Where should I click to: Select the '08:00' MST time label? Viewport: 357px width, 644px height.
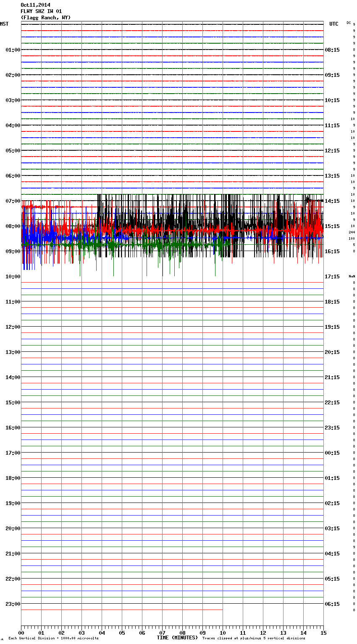pos(13,226)
